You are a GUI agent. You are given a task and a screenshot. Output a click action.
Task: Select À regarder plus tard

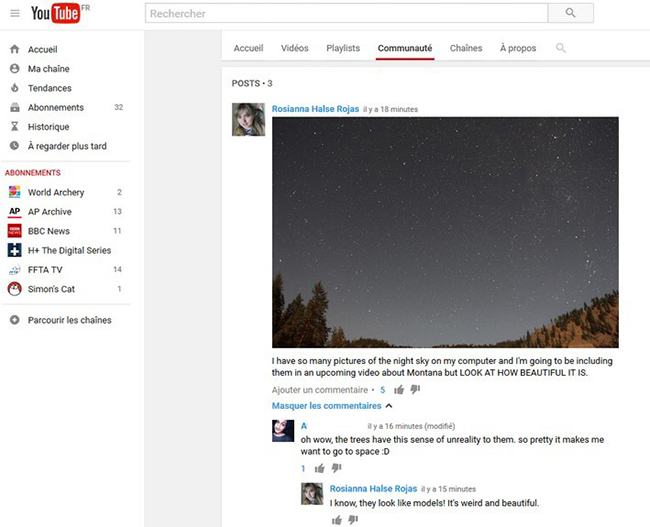tap(67, 146)
